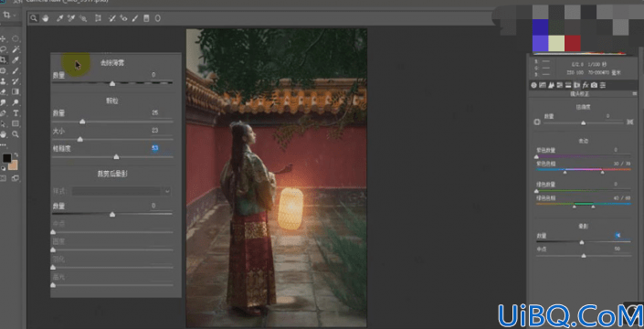Image resolution: width=644 pixels, height=329 pixels.
Task: Choose the Magic Wand tool
Action: click(x=16, y=49)
